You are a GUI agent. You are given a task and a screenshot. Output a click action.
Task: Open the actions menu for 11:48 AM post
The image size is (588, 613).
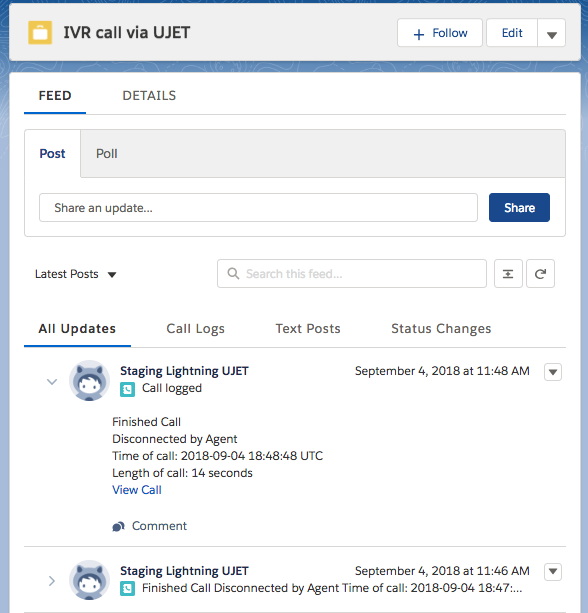553,372
